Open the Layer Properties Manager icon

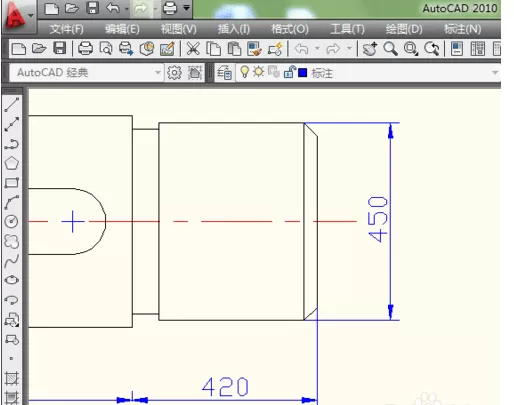(x=224, y=72)
